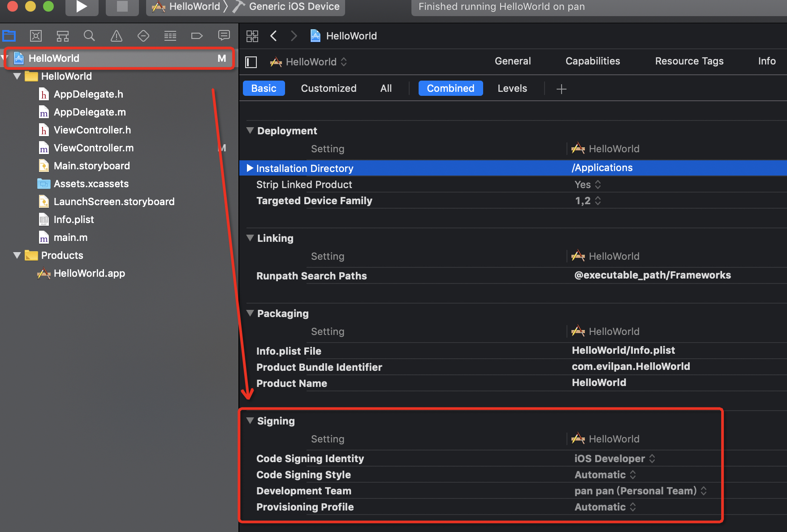Image resolution: width=787 pixels, height=532 pixels.
Task: Collapse the Packaging section
Action: point(250,313)
